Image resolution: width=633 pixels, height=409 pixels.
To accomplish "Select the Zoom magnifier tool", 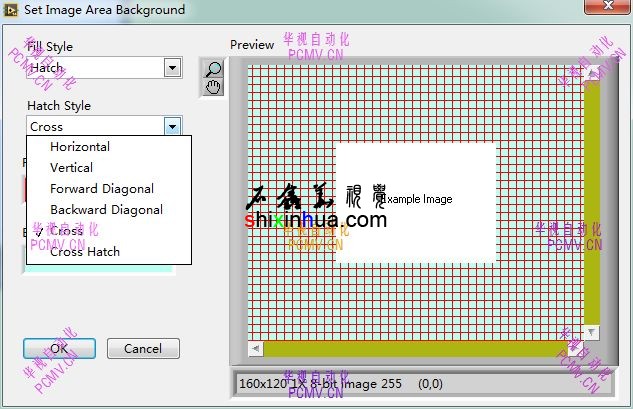I will [x=213, y=69].
